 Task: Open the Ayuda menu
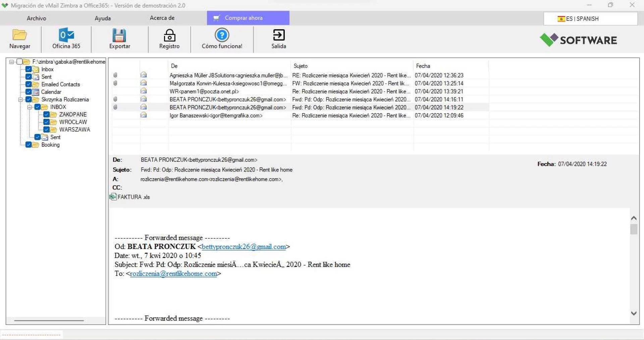coord(102,18)
